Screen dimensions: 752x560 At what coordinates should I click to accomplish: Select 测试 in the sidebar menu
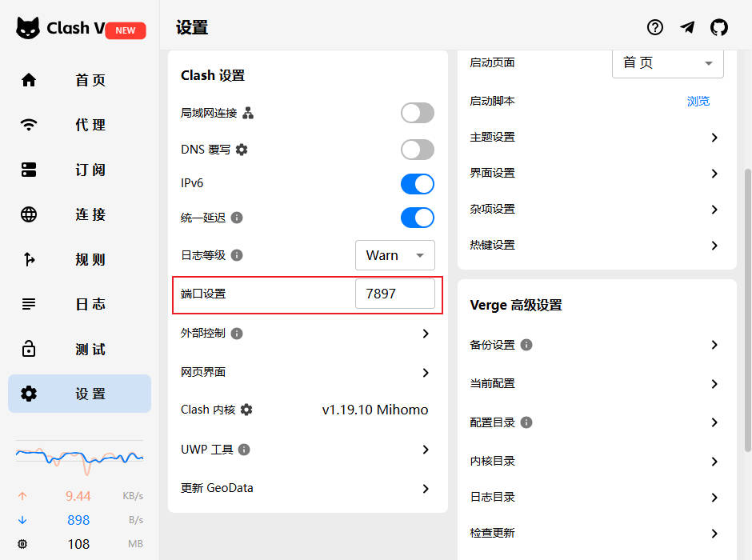(x=28, y=349)
